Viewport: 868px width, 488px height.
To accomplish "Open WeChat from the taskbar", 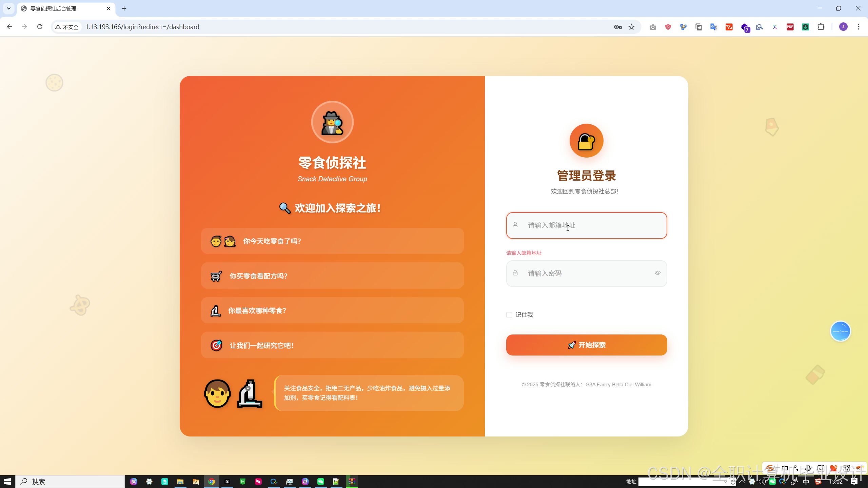I will point(320,482).
